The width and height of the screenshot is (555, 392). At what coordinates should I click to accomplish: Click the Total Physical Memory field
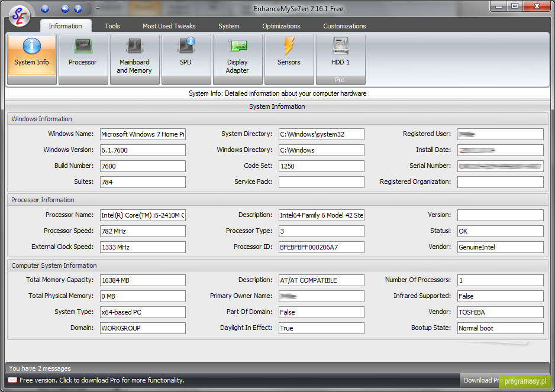point(143,296)
